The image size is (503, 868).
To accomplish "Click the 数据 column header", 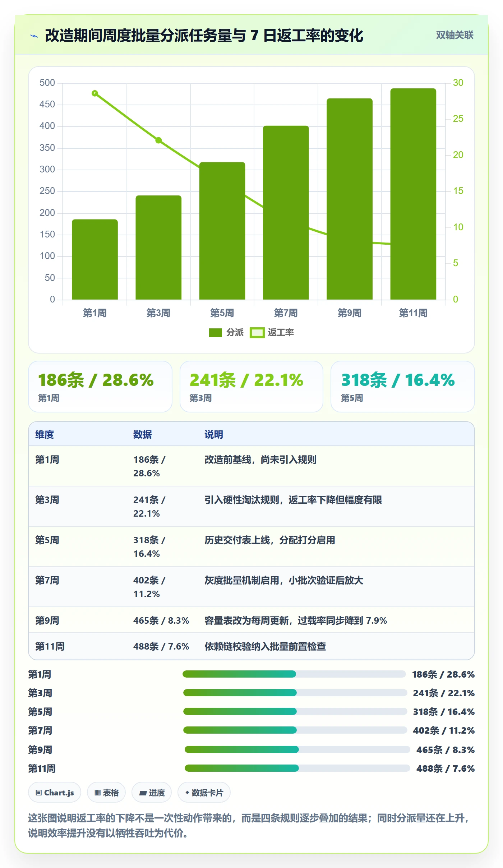I will 143,434.
